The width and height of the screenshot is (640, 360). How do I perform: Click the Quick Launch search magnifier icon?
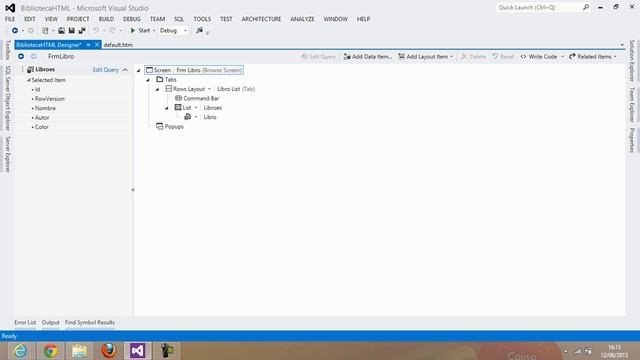click(x=586, y=7)
